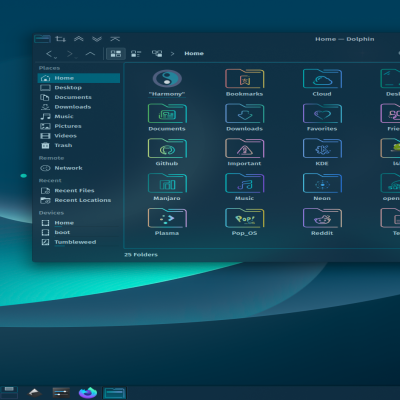Select Home under Places in the sidebar

(79, 78)
